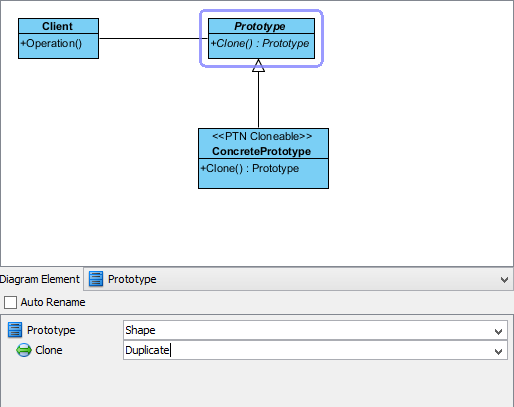
Task: Click the <<PTN Cloneable>> stereotype label
Action: coord(262,136)
